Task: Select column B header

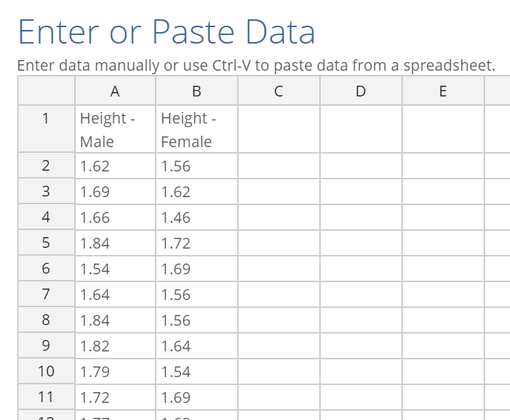Action: [196, 91]
